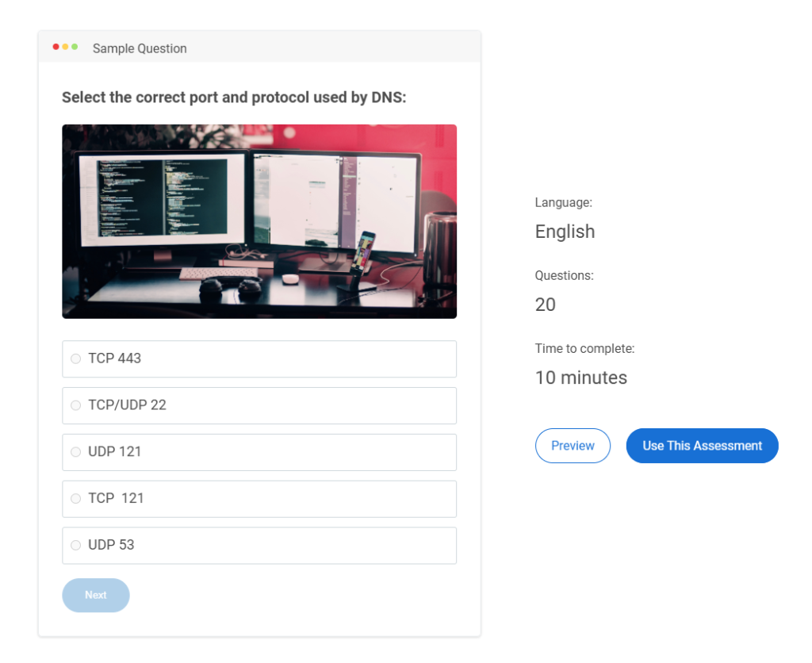Click the red dot in the window header
This screenshot has height=663, width=812.
(56, 47)
